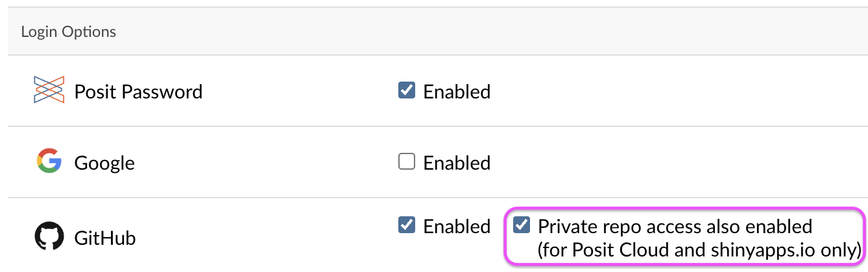Image resolution: width=868 pixels, height=272 pixels.
Task: Click "Enabled" text beside Posit Password
Action: [x=457, y=92]
